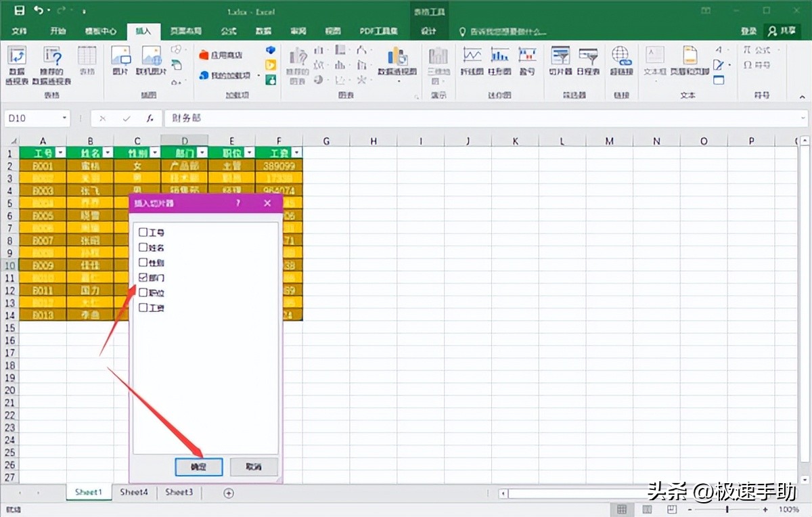The height and width of the screenshot is (517, 812).
Task: Open Header and Footer (页眉和页脚)
Action: click(x=690, y=61)
